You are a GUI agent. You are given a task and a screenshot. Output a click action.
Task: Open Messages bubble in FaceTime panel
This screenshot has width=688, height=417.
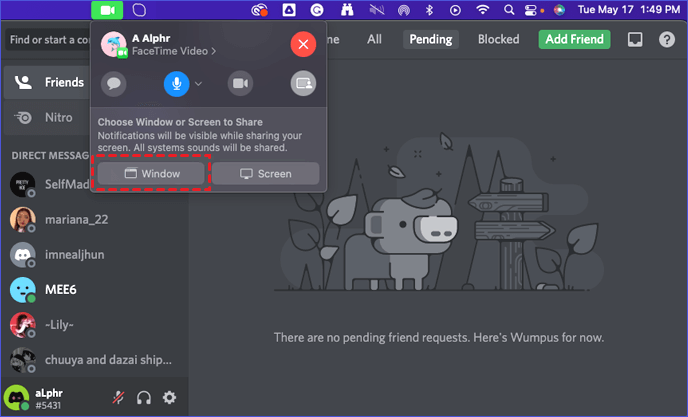pos(114,83)
